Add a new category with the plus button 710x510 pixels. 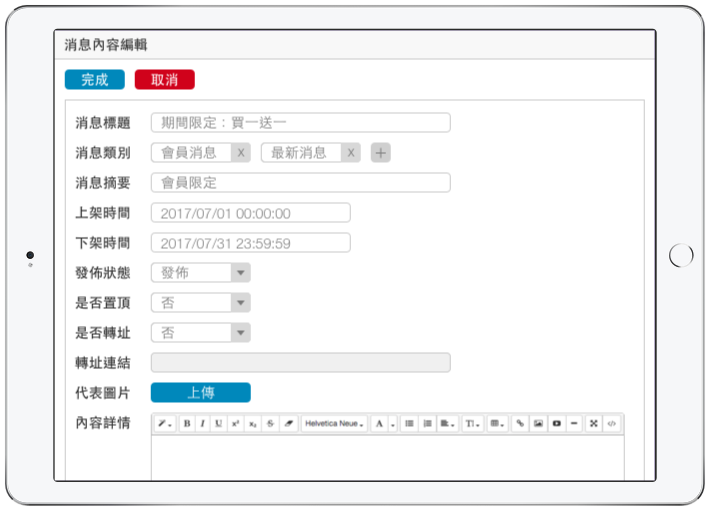point(381,153)
